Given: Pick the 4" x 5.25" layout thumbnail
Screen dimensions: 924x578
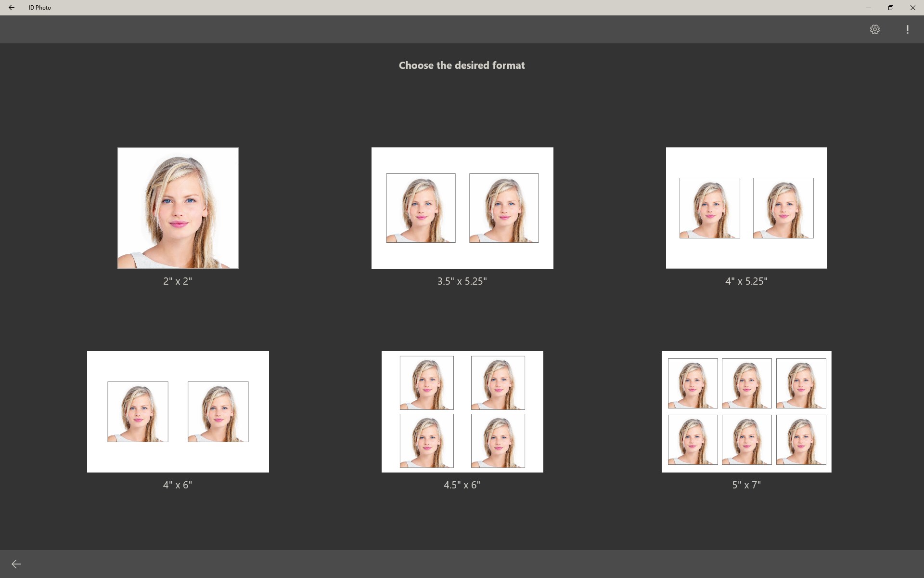Looking at the screenshot, I should (x=746, y=208).
